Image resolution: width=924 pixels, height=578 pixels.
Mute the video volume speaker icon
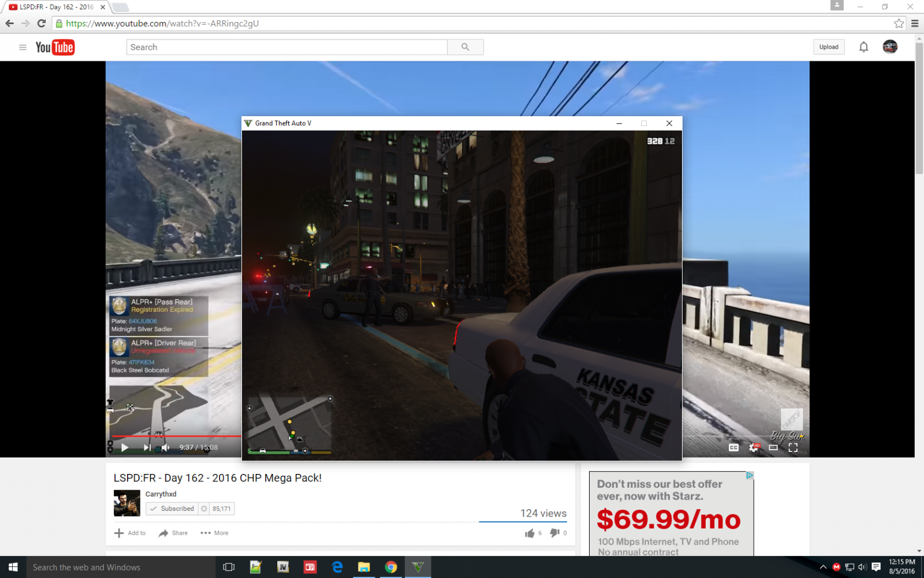(x=166, y=447)
